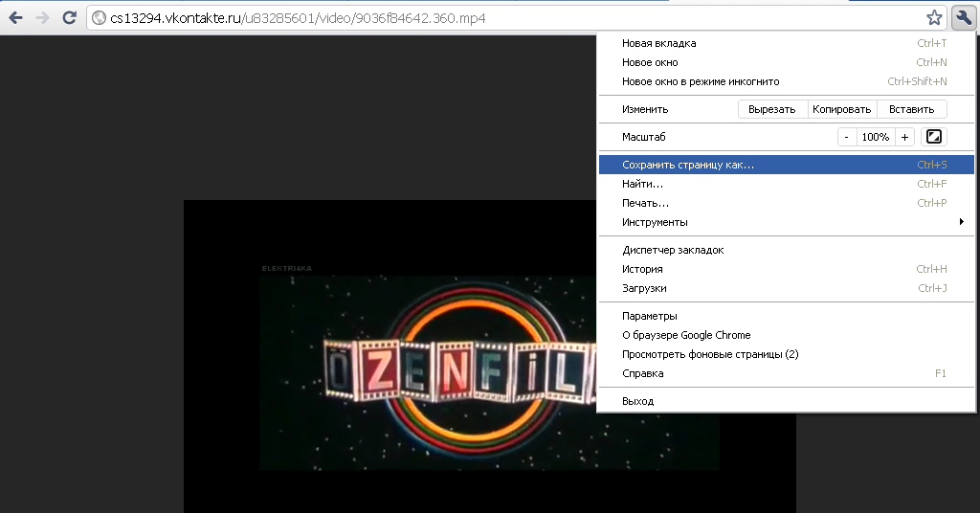Click the forward navigation arrow

pos(42,17)
